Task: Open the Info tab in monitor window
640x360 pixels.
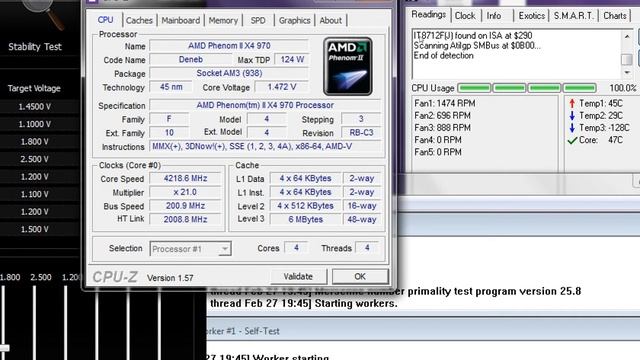Action: point(494,16)
